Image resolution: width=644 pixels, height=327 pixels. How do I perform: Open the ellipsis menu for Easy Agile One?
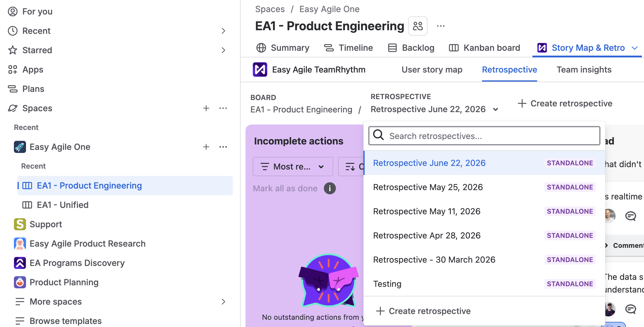(223, 147)
